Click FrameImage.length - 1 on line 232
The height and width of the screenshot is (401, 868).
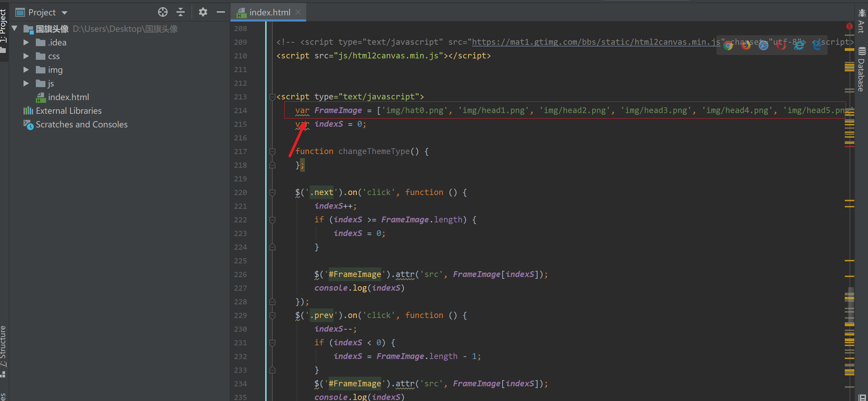pyautogui.click(x=426, y=356)
